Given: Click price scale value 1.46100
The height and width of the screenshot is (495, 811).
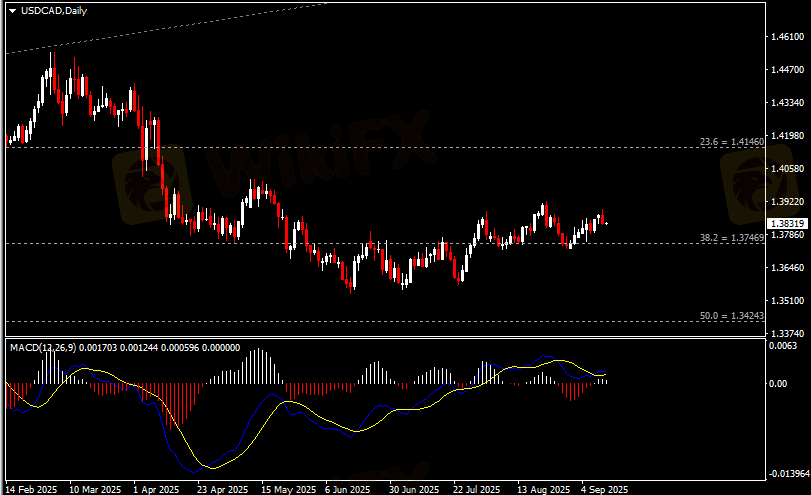Looking at the screenshot, I should [x=787, y=37].
